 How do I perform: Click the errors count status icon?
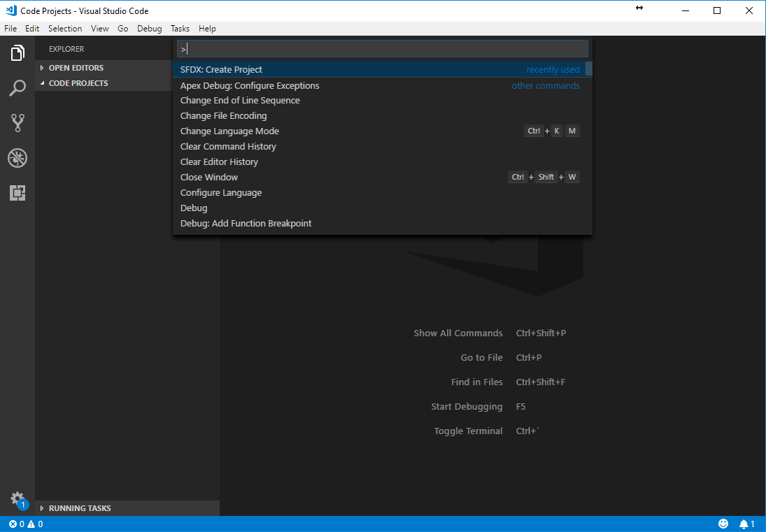tap(17, 524)
